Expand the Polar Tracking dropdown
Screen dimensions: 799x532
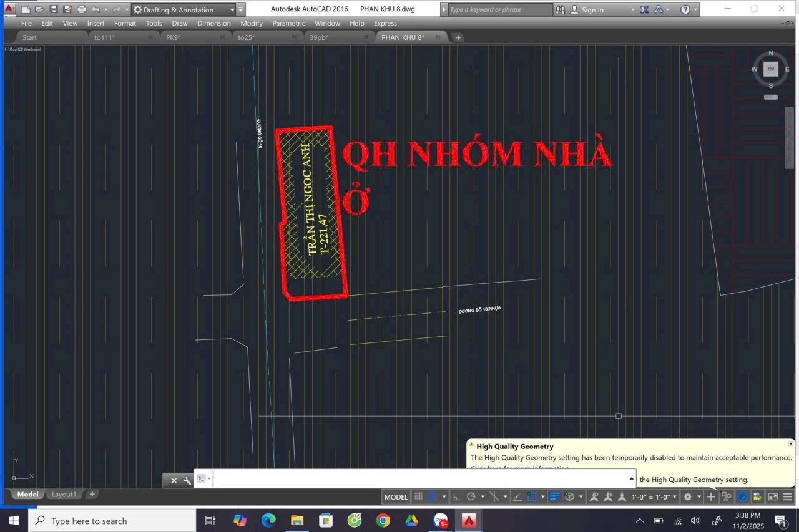(x=482, y=496)
